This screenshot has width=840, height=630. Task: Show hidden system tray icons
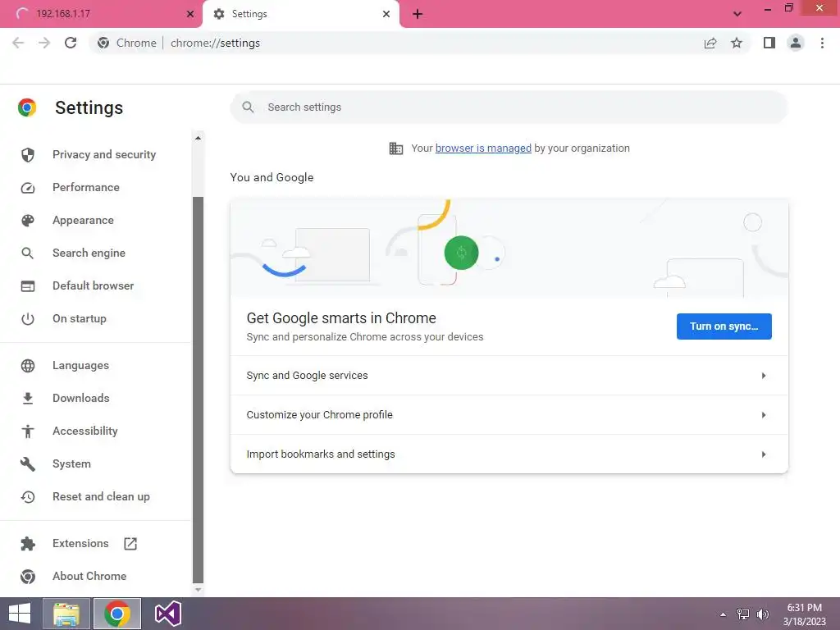point(723,614)
